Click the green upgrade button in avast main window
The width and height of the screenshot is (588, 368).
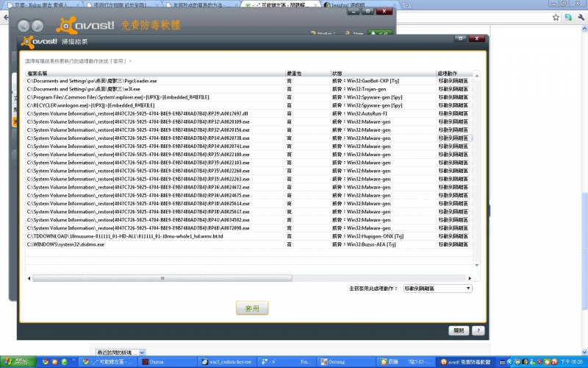coord(380,33)
